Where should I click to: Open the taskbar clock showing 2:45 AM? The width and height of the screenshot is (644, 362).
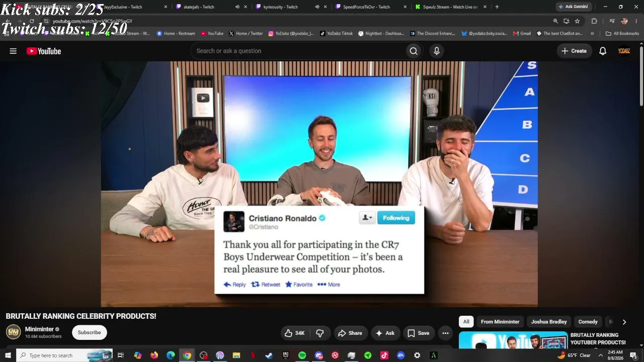click(x=615, y=355)
